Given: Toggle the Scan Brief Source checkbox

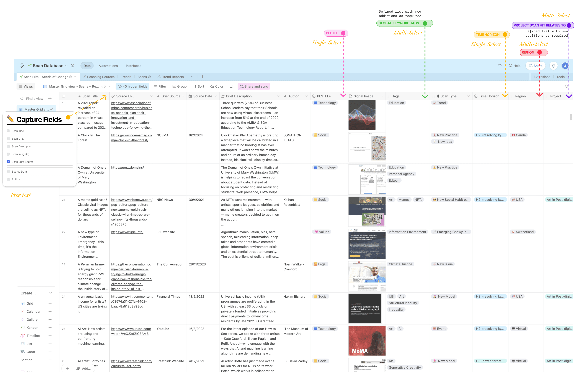Looking at the screenshot, I should [x=8, y=162].
